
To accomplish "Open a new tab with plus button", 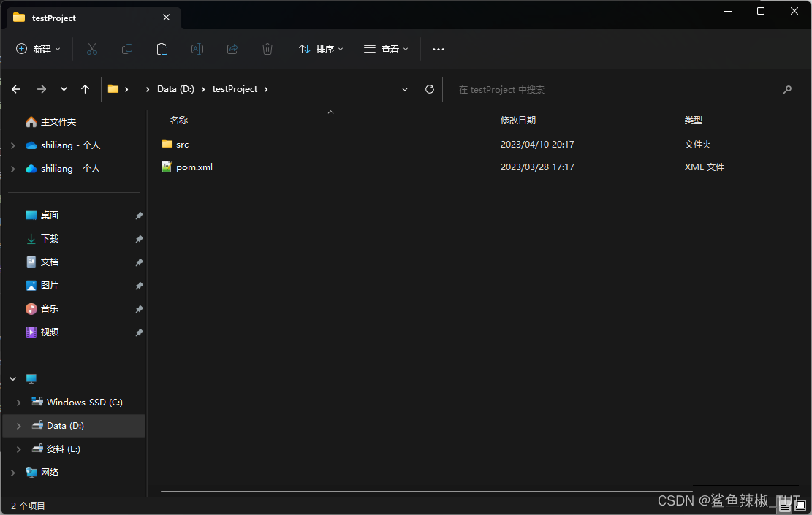I will tap(200, 18).
